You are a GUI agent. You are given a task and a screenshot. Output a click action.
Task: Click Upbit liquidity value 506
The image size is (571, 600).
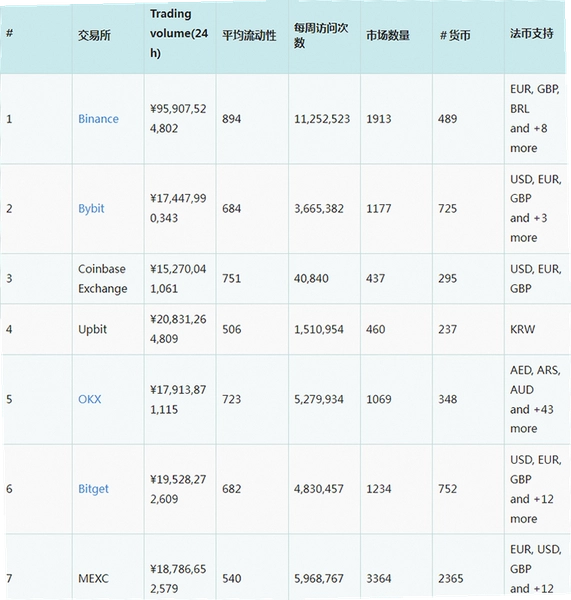point(232,329)
